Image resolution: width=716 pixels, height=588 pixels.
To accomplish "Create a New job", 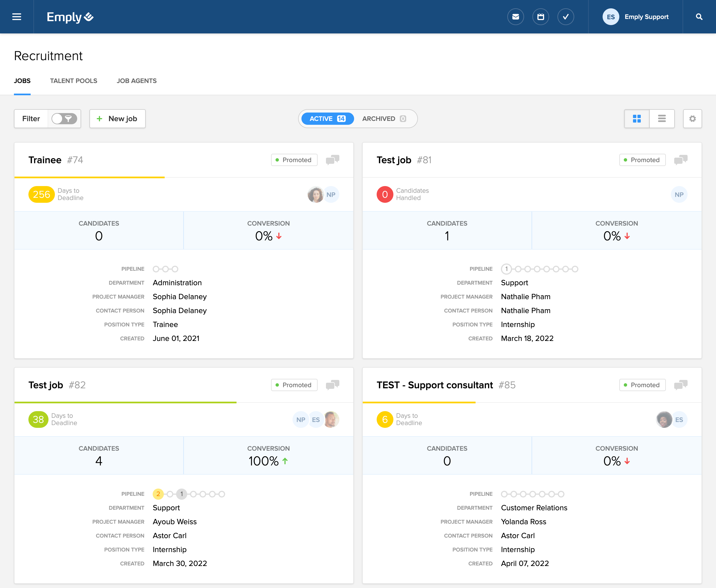I will click(117, 119).
